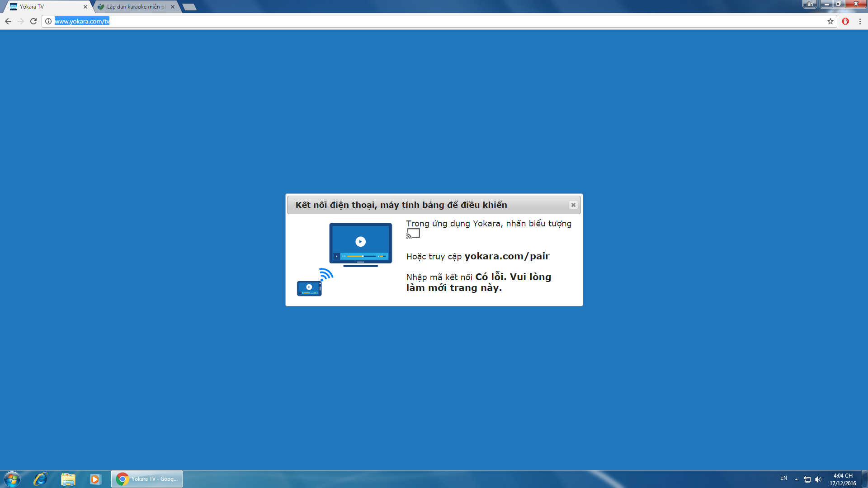
Task: Switch to the Yokara TV tab
Action: [47, 7]
